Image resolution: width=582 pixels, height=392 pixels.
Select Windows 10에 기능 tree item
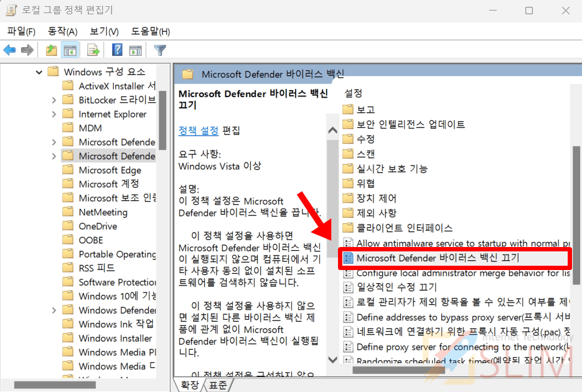[109, 296]
